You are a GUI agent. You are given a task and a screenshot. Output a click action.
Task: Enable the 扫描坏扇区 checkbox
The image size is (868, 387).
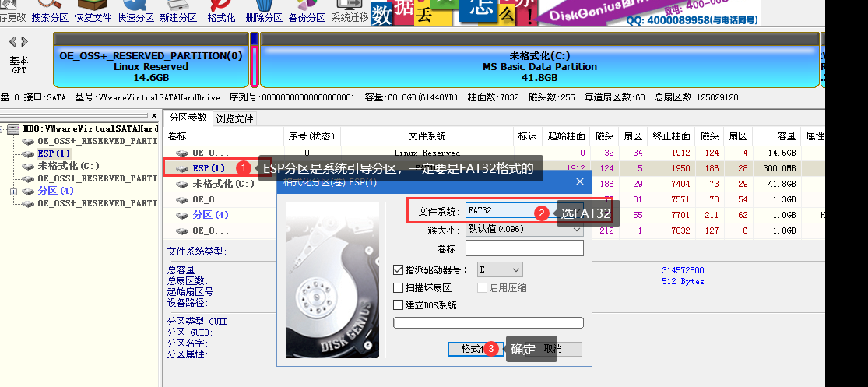pos(398,288)
